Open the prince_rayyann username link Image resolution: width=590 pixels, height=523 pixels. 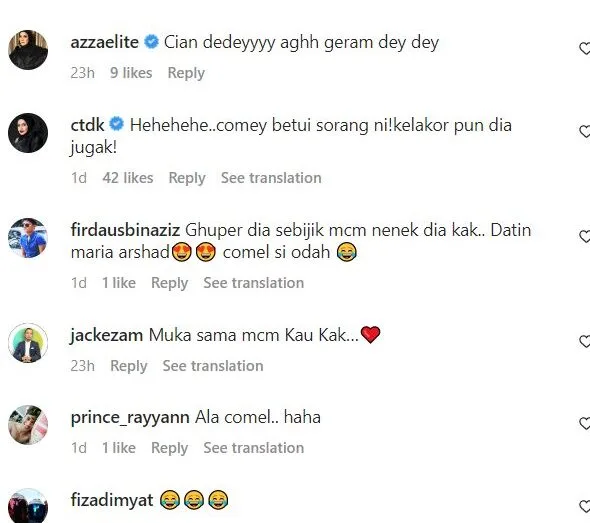click(130, 418)
